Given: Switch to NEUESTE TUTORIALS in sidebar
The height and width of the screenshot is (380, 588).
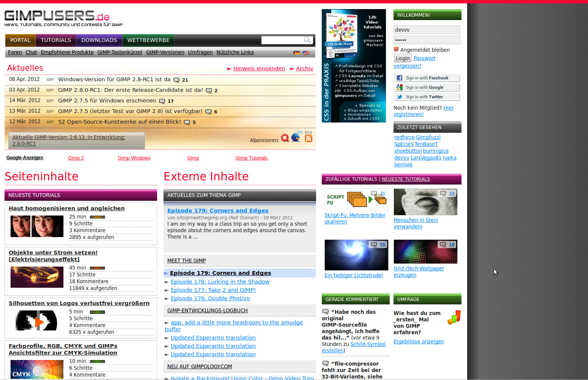Looking at the screenshot, I should [406, 179].
